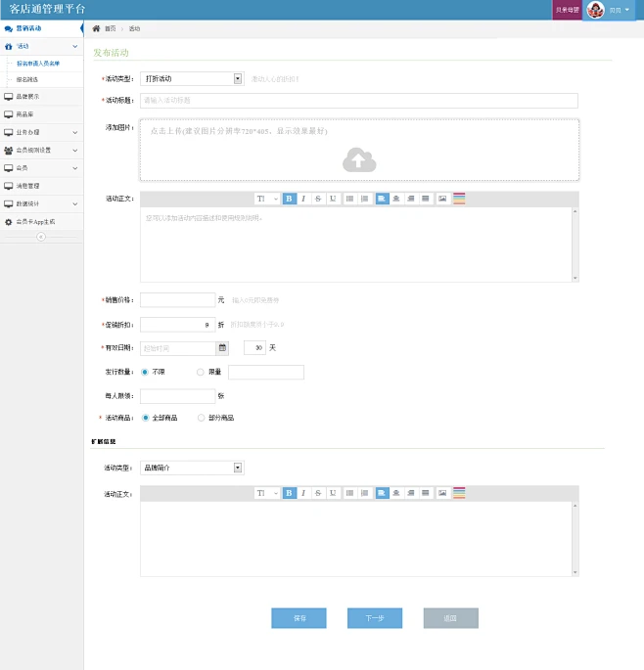This screenshot has width=644, height=670.
Task: Click the 活动 breadcrumb link
Action: (x=134, y=28)
